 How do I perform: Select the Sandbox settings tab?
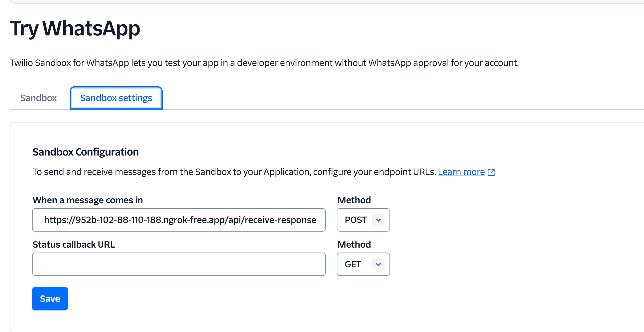[x=116, y=98]
